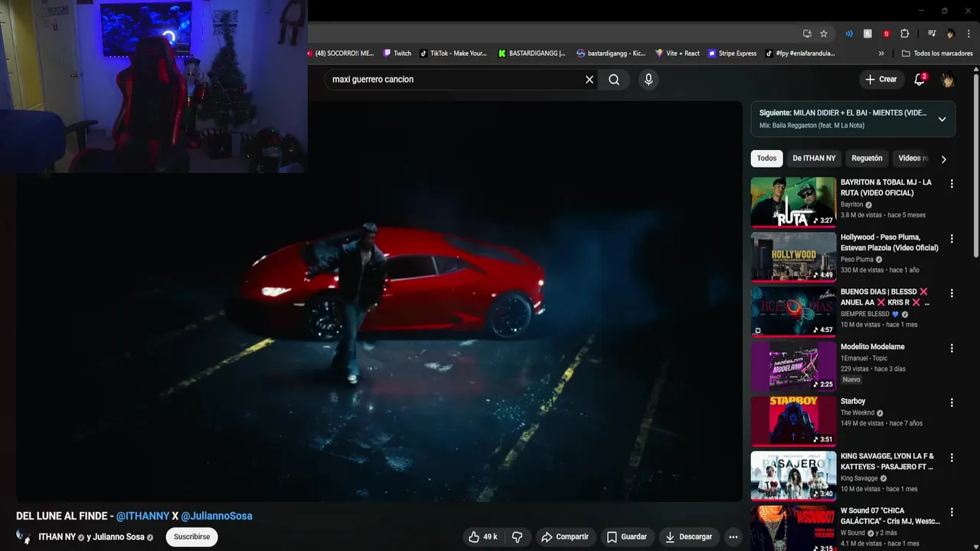Open media controls icon in Chrome toolbar
Image resolution: width=980 pixels, height=551 pixels.
932,34
